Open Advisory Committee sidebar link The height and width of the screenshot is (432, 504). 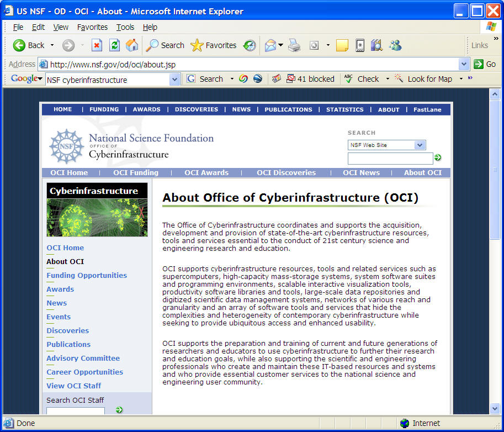tap(83, 358)
